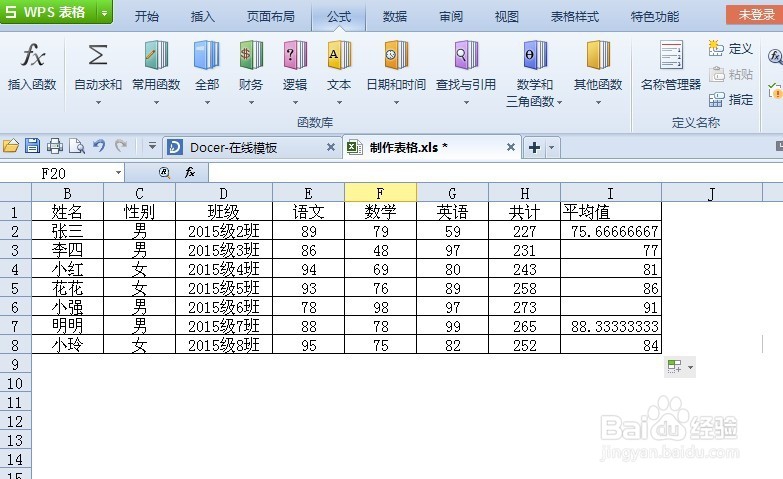The height and width of the screenshot is (479, 783).
Task: Open the Insert Function (插入函数) dialog
Action: [32, 66]
